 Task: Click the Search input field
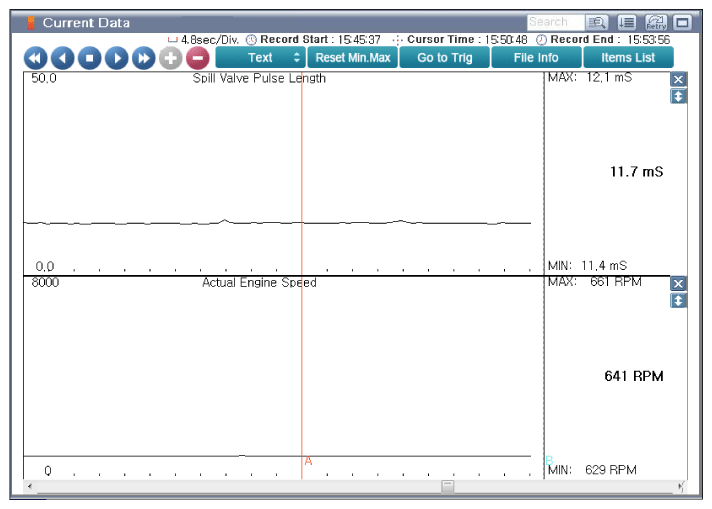pyautogui.click(x=548, y=21)
